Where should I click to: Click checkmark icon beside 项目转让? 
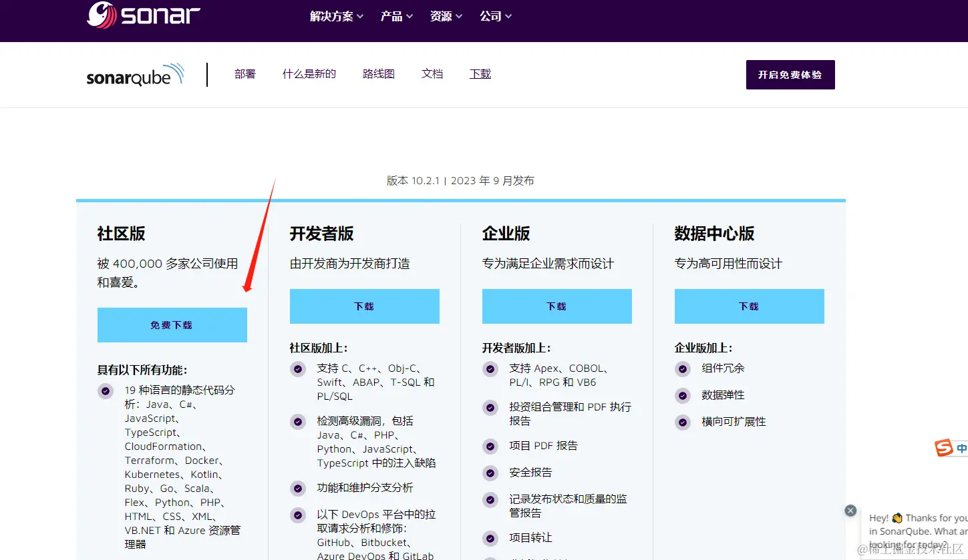490,538
